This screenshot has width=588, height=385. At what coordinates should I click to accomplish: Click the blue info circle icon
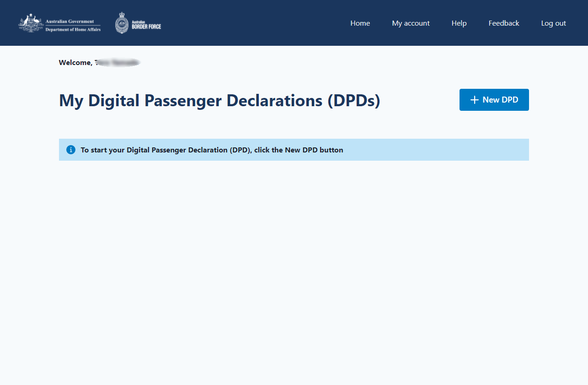tap(71, 150)
